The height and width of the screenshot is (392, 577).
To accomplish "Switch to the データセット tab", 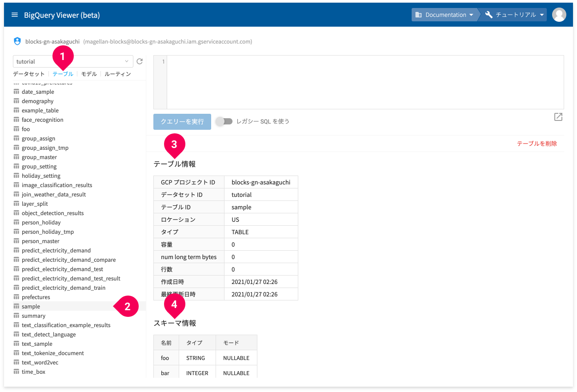I will 29,74.
